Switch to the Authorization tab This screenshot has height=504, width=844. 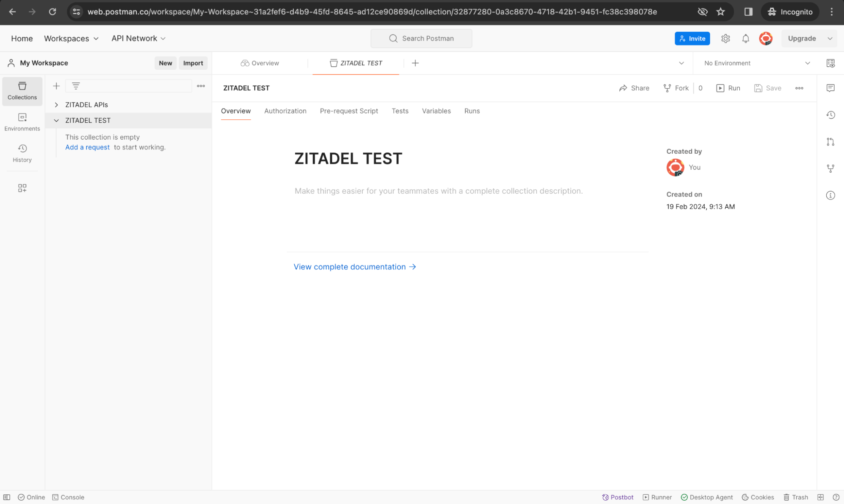pos(285,111)
